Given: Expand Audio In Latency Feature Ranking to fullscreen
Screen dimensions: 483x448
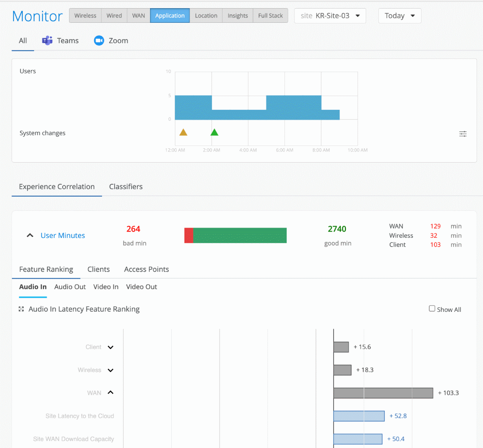Looking at the screenshot, I should [x=22, y=309].
